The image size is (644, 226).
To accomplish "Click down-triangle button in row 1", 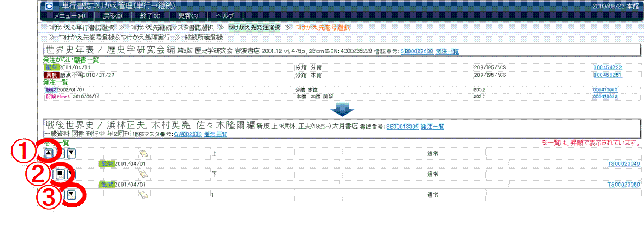I will [x=72, y=194].
